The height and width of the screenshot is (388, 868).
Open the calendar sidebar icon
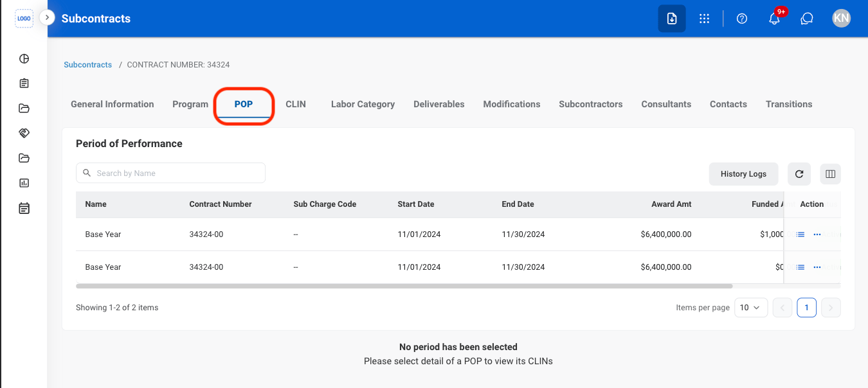(24, 208)
